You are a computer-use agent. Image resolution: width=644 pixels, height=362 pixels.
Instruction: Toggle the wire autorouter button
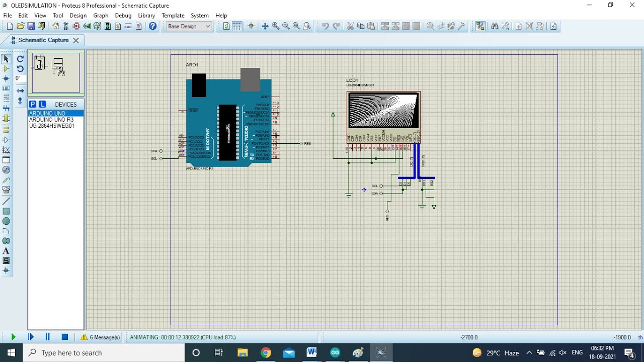(x=480, y=26)
